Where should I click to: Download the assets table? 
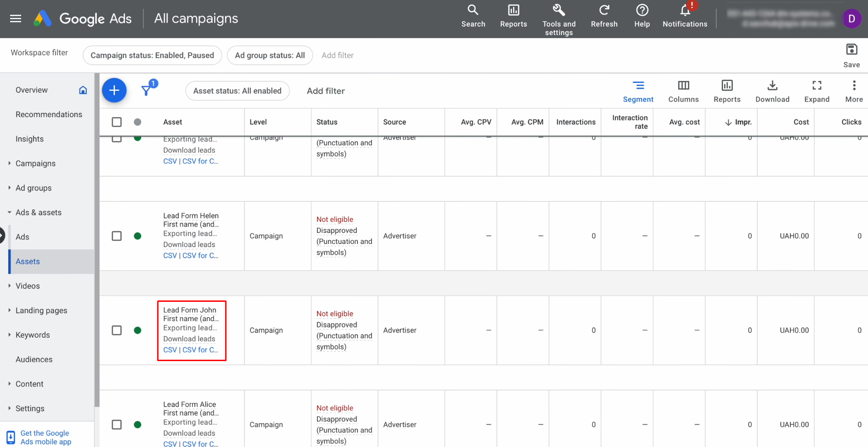pyautogui.click(x=772, y=92)
